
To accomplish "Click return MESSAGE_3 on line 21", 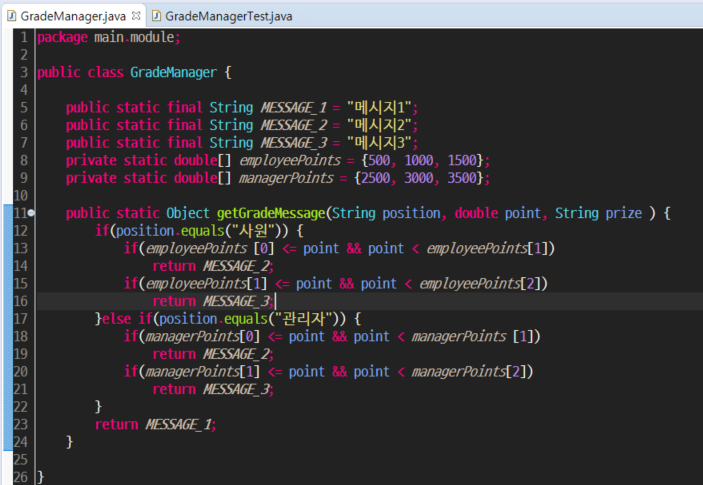I will (x=213, y=389).
